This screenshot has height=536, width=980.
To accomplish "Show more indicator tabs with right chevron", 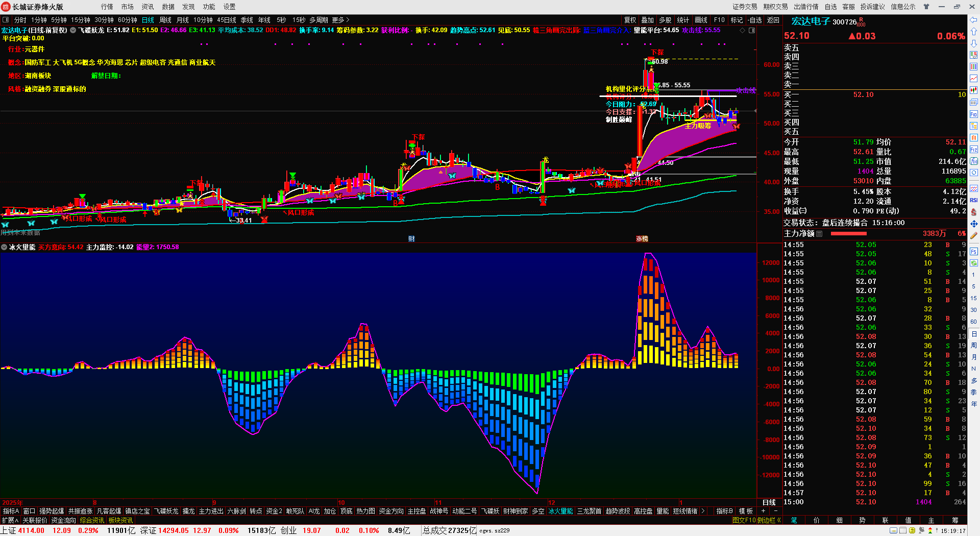I will [703, 511].
